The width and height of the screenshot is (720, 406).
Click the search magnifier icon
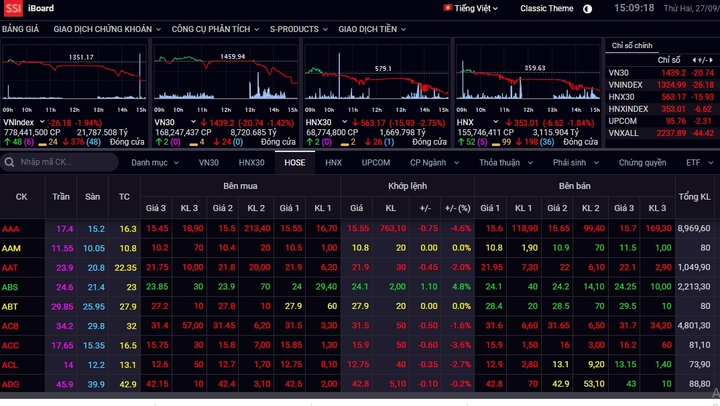pyautogui.click(x=10, y=161)
